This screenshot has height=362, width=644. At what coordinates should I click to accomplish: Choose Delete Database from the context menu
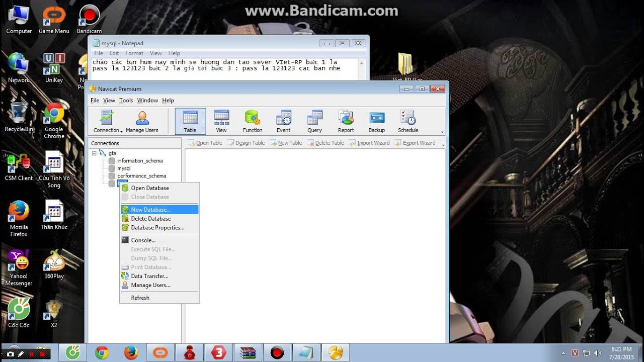tap(159, 219)
